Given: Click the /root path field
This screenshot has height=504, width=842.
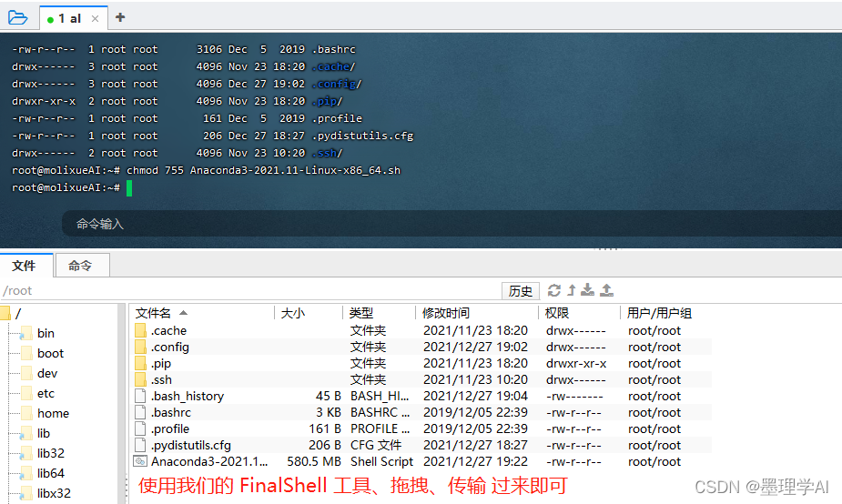Looking at the screenshot, I should point(249,290).
